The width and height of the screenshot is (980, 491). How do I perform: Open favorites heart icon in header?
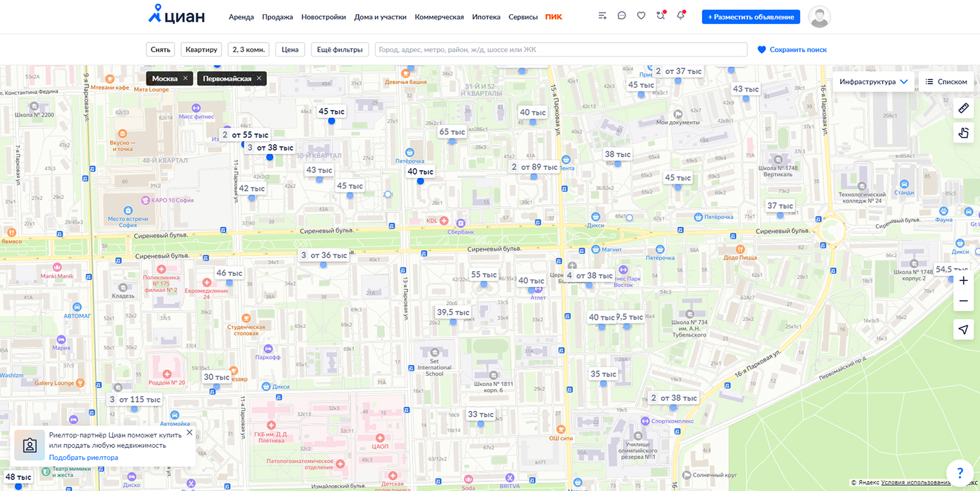[641, 16]
